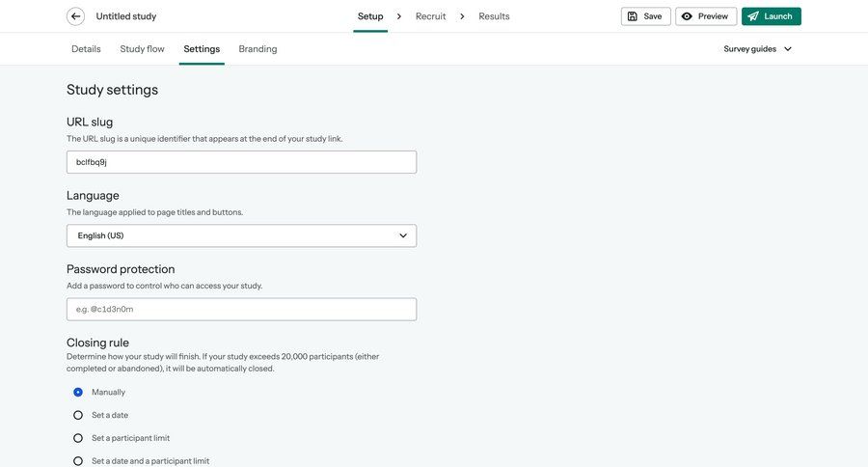The height and width of the screenshot is (467, 868).
Task: Select the Manually closing rule
Action: [78, 392]
